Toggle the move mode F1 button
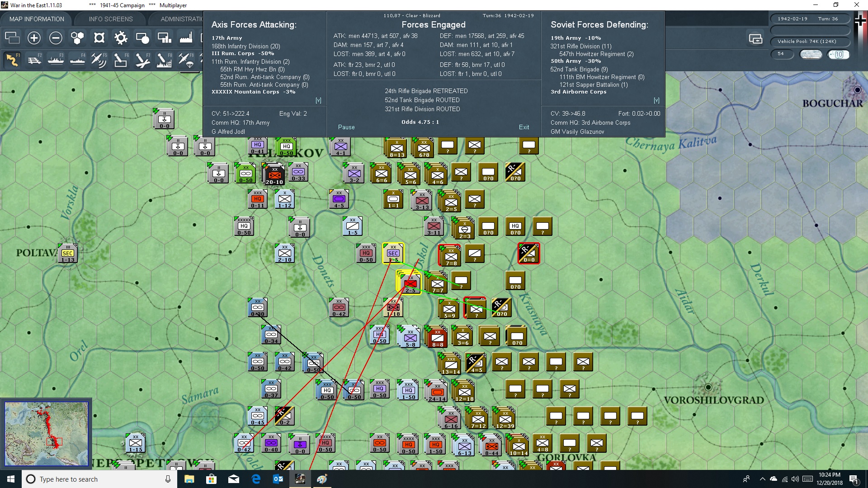 pyautogui.click(x=12, y=60)
